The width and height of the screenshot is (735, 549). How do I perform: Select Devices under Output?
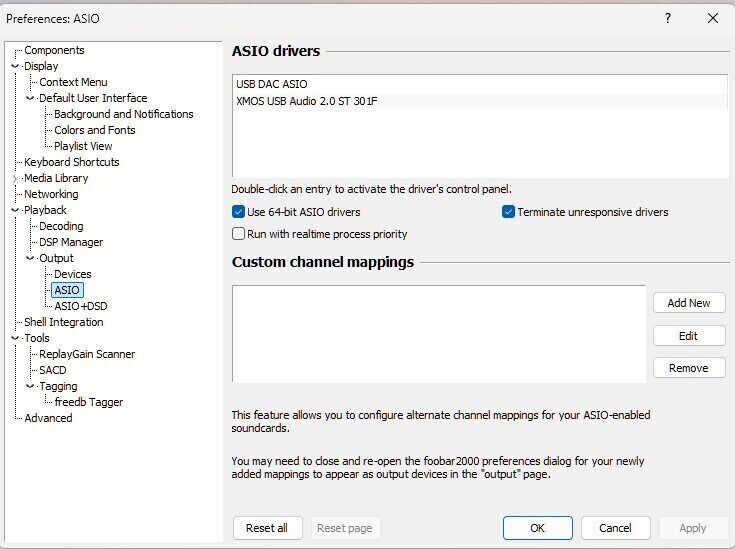click(72, 274)
